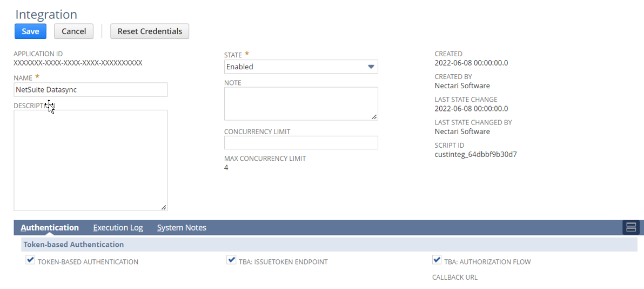Viewport: 644px width, 289px height.
Task: Save the integration record
Action: tap(30, 31)
